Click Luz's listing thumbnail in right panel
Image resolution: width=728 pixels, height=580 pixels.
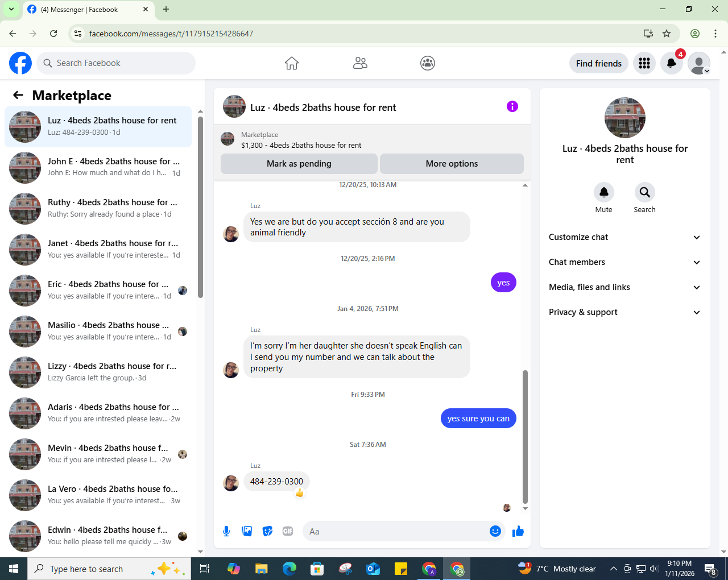pos(625,118)
